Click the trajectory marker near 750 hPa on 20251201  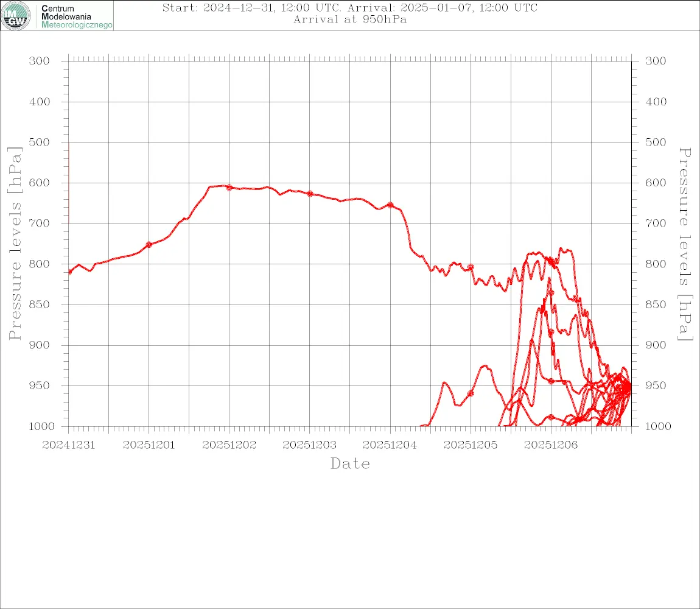coord(149,245)
